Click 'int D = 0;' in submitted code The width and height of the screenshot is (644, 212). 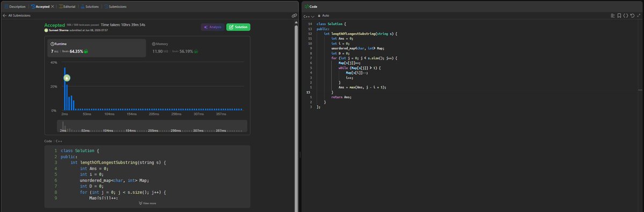91,186
